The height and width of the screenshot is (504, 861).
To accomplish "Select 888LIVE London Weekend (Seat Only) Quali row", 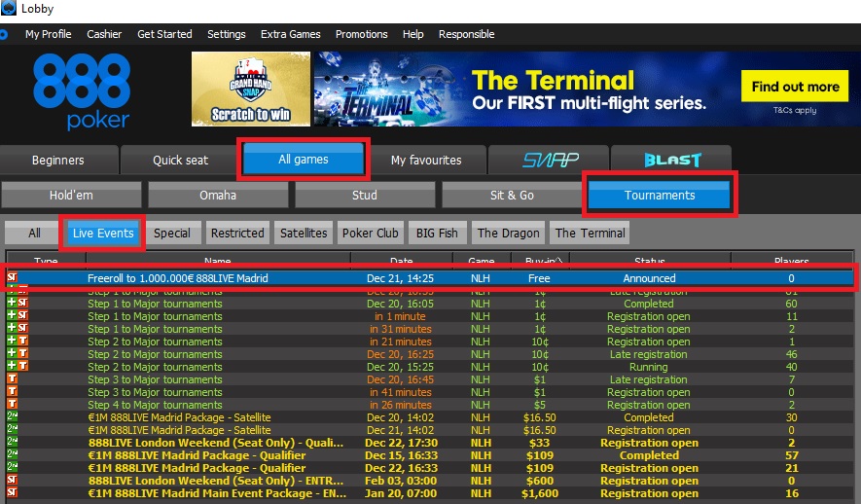I will (x=430, y=443).
